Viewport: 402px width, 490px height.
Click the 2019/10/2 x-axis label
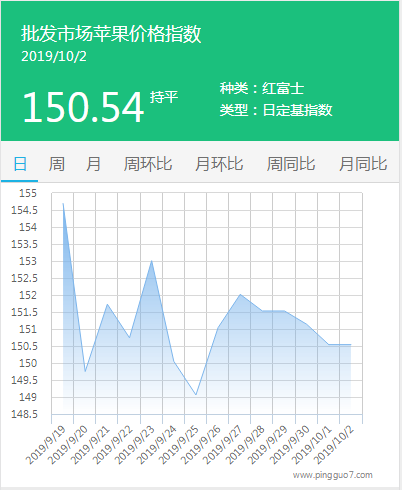[x=334, y=445]
